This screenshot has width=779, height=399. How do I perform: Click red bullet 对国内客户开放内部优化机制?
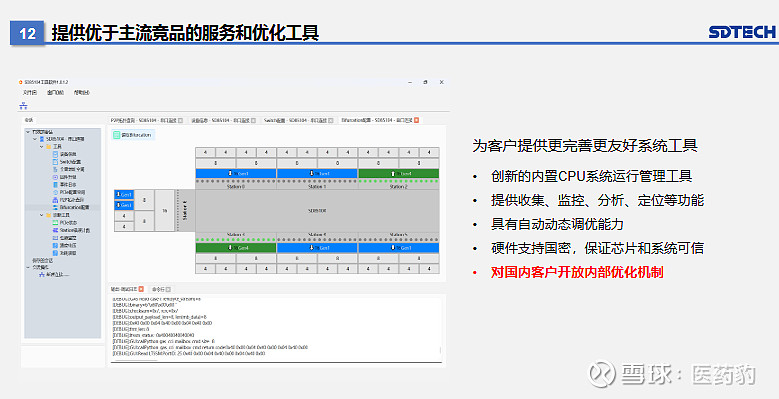(x=577, y=272)
